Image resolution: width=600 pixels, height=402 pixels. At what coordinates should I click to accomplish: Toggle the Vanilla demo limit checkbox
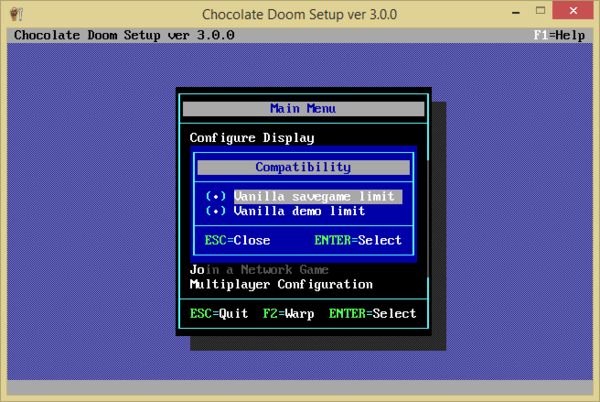point(216,211)
